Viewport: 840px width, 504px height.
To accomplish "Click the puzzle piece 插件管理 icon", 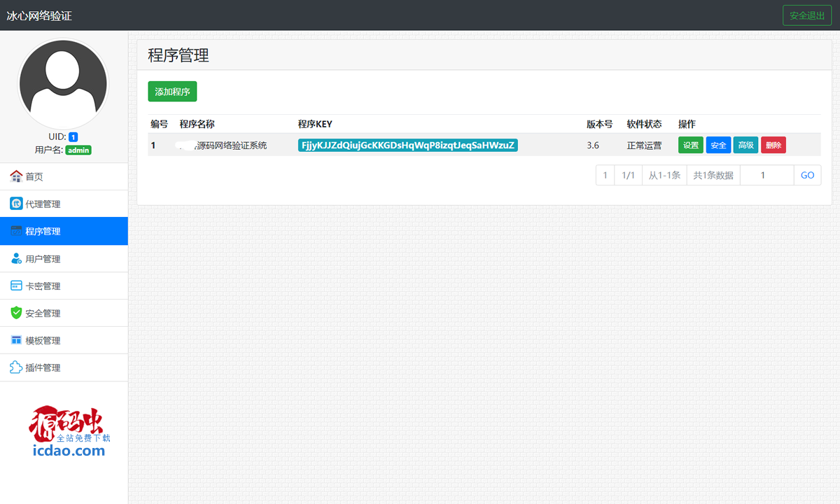I will point(16,367).
